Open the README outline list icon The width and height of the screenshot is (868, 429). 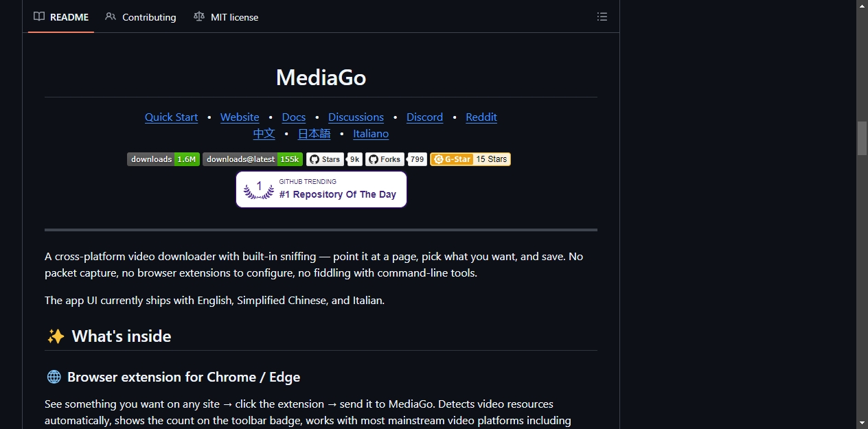[x=602, y=16]
